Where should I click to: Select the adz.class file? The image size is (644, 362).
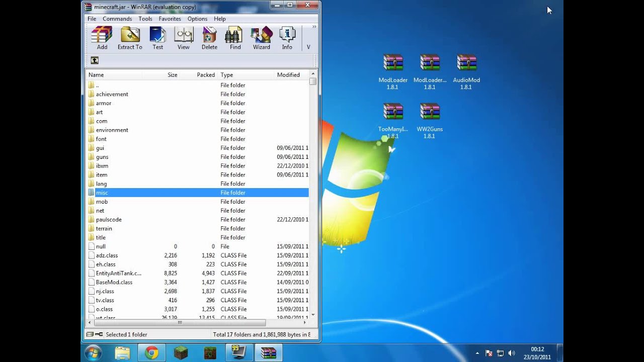click(197, 255)
